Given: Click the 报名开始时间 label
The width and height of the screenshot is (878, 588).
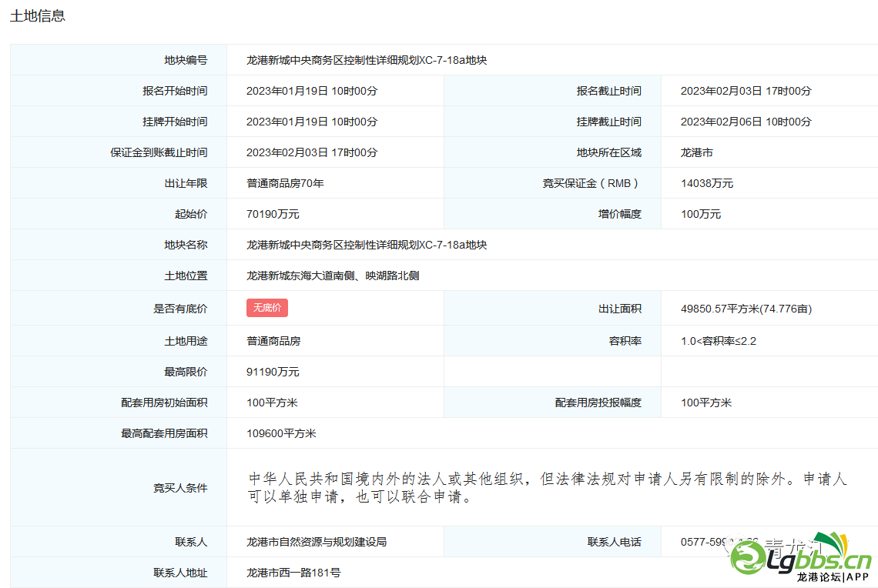Looking at the screenshot, I should 175,91.
